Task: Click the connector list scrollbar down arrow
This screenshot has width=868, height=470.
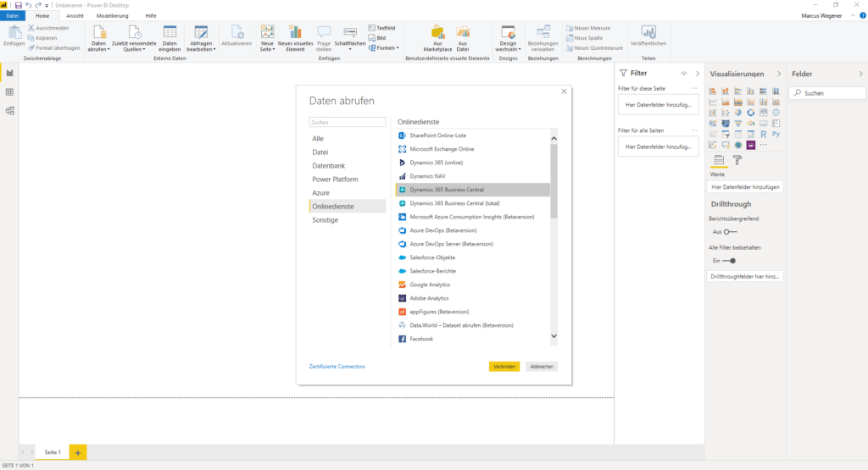Action: point(554,336)
